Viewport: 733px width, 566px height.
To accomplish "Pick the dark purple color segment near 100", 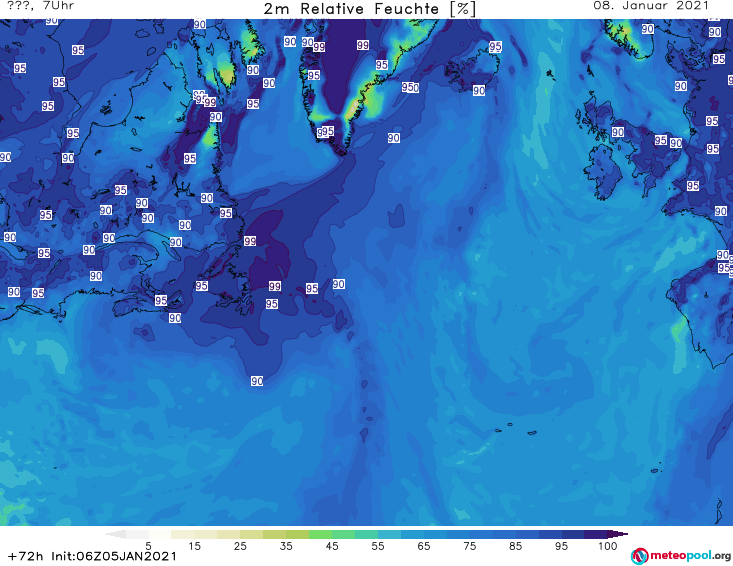I will (x=596, y=534).
